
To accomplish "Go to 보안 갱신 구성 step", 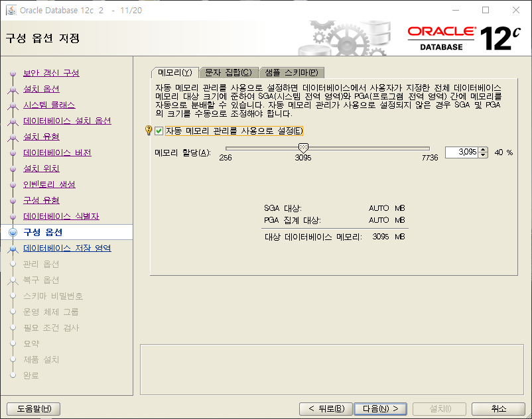I will pos(51,73).
